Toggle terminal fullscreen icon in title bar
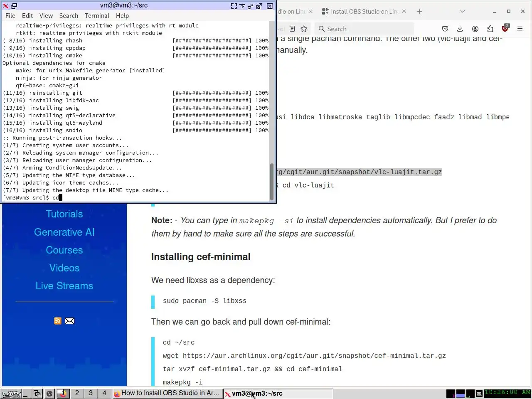 click(x=234, y=6)
